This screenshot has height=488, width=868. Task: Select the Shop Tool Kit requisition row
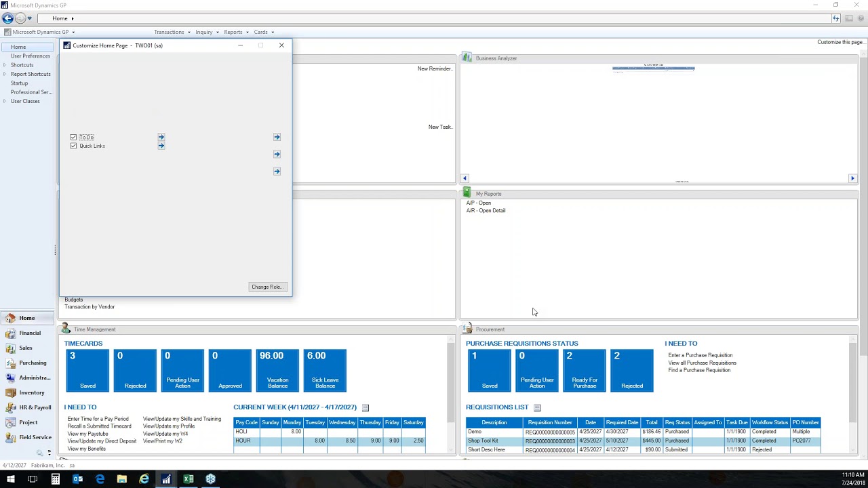643,441
